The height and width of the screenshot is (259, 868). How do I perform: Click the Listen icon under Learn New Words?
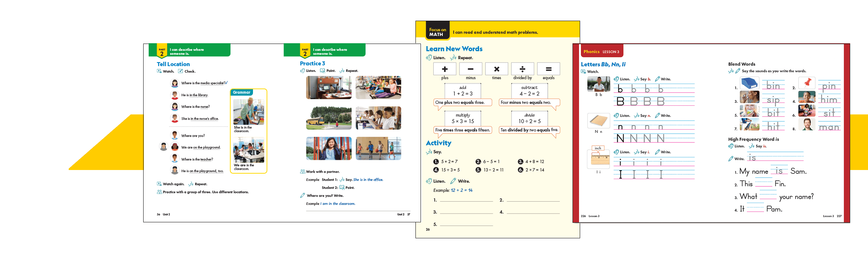pos(429,58)
